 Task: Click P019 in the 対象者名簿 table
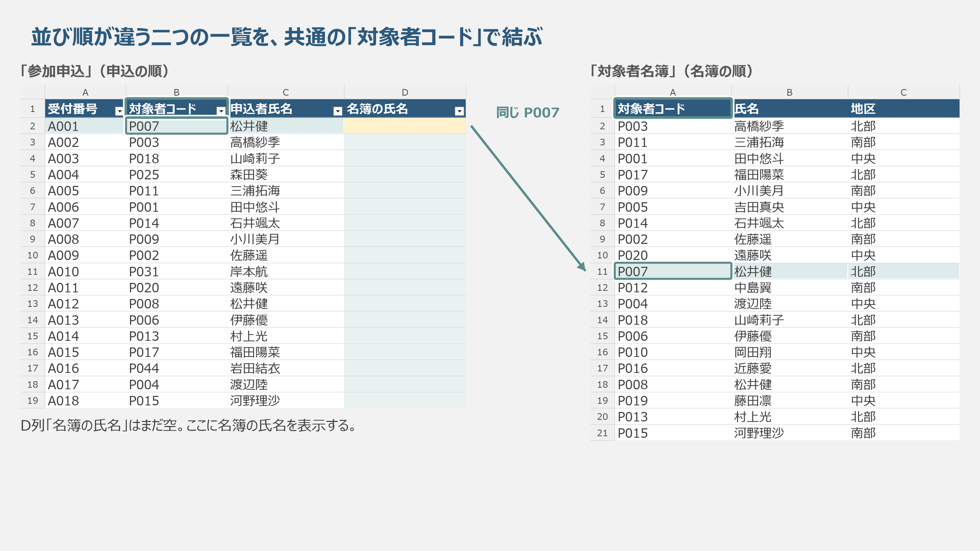[673, 400]
